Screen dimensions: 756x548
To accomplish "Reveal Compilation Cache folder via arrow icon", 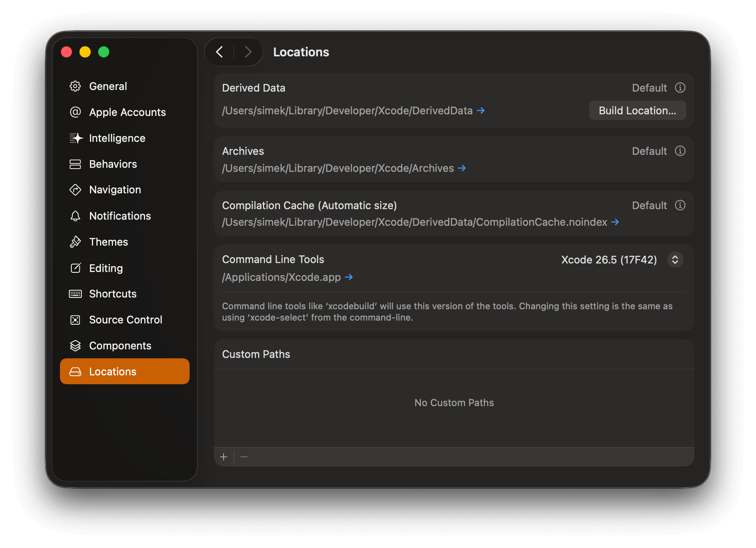I will pyautogui.click(x=615, y=222).
